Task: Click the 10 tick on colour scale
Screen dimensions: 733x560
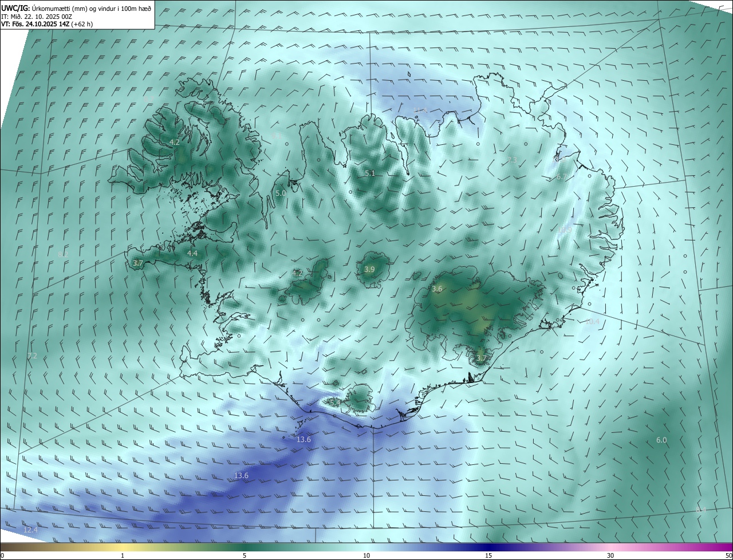Action: coord(366,556)
